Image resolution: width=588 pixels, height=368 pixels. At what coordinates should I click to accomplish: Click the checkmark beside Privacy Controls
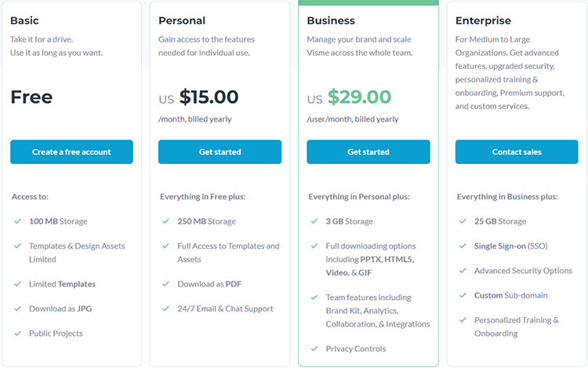[x=314, y=349]
